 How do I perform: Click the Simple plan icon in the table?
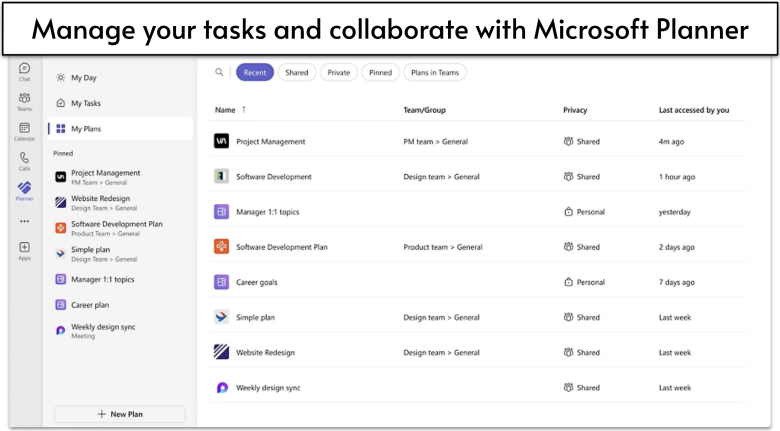221,317
